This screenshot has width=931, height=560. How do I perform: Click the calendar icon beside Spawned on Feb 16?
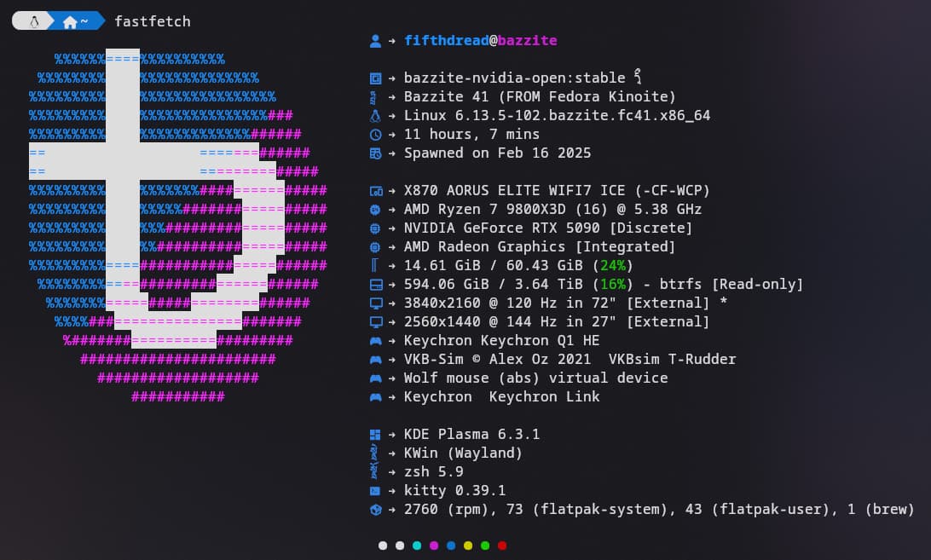click(375, 153)
